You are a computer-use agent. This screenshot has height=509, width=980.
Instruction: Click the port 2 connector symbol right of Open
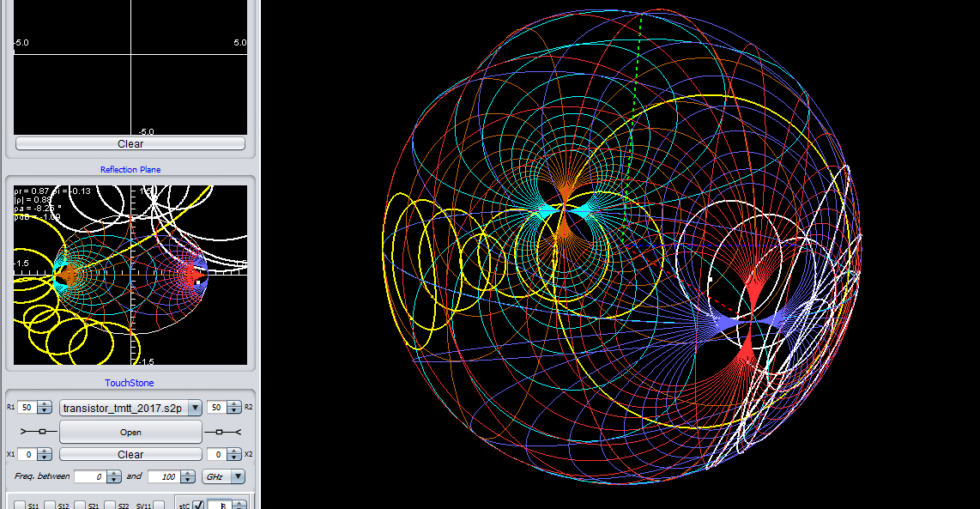[x=223, y=432]
